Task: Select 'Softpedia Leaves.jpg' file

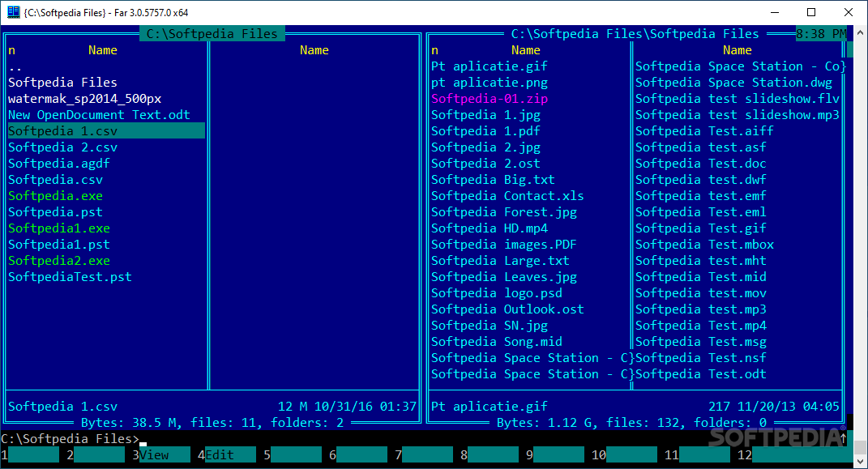Action: point(504,277)
